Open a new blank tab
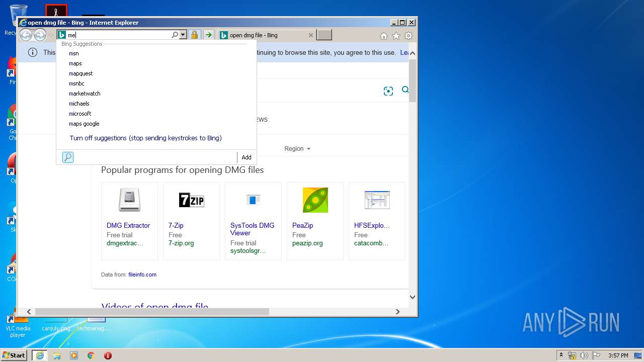 coord(324,35)
